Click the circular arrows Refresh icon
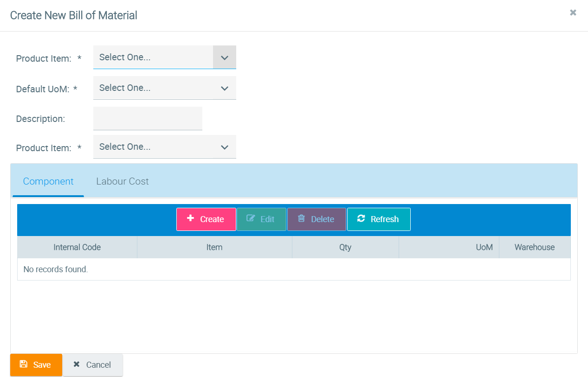The width and height of the screenshot is (588, 377). [361, 218]
